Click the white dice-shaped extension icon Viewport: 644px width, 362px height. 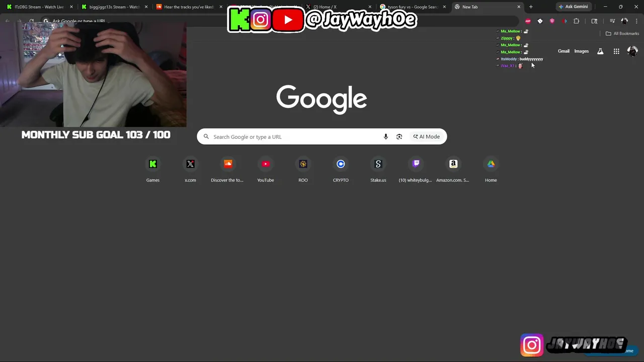(540, 21)
